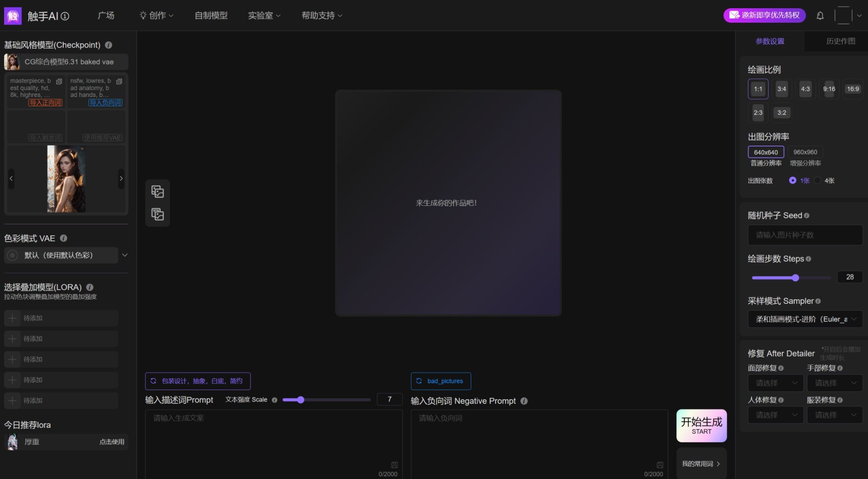
Task: Open the Sampler mode dropdown
Action: pos(805,319)
